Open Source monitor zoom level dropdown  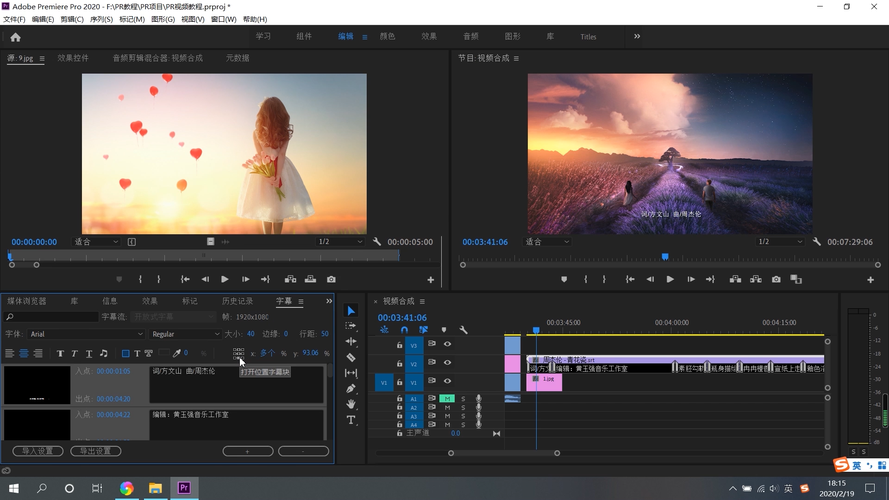(96, 241)
